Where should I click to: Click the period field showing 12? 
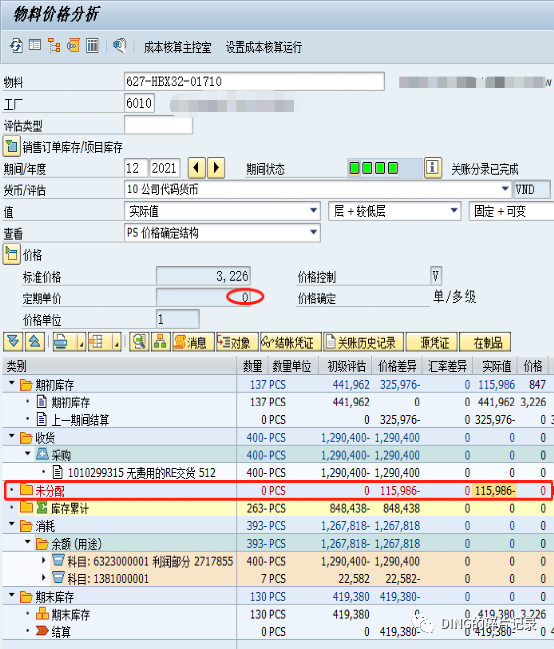point(136,168)
